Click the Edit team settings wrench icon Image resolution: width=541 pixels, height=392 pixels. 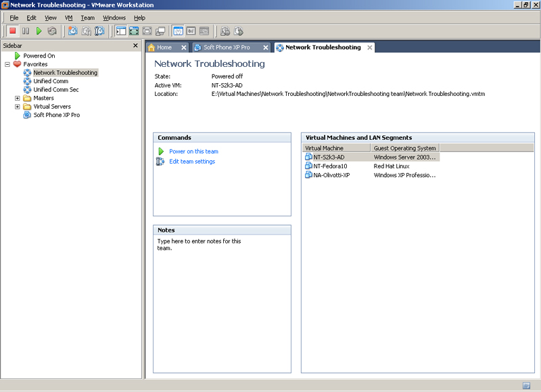click(160, 162)
